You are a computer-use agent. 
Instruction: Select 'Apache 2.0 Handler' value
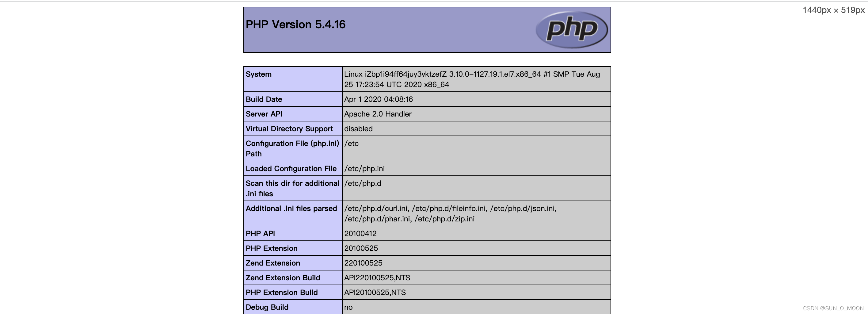point(378,114)
